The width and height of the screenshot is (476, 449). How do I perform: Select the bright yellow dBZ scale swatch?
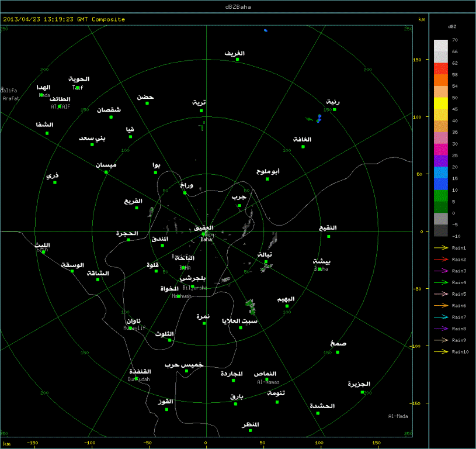[x=441, y=103]
